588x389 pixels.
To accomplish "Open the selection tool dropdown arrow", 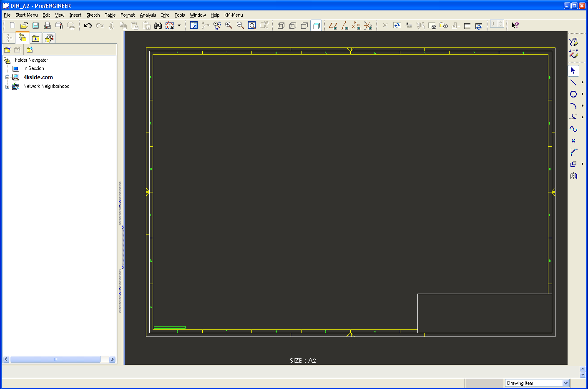I will (179, 25).
